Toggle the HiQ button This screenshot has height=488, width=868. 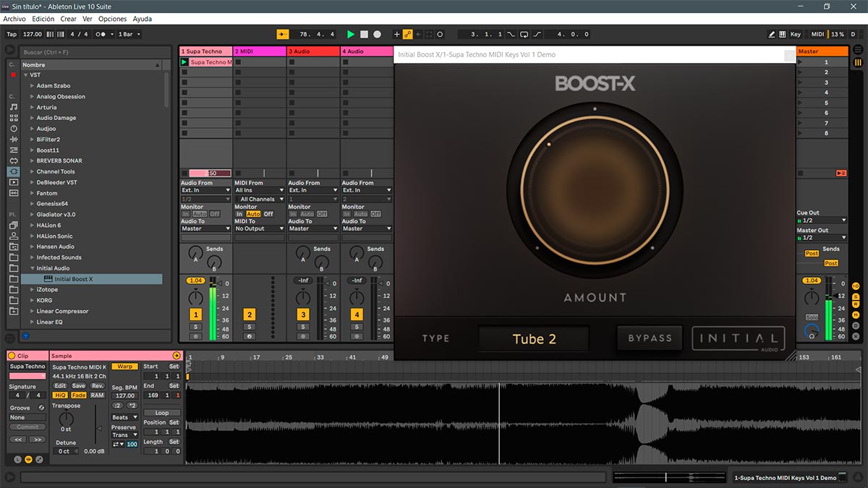61,395
